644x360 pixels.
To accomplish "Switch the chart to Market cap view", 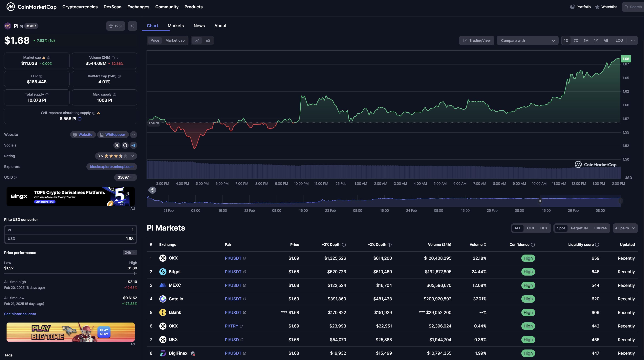I will pyautogui.click(x=175, y=40).
